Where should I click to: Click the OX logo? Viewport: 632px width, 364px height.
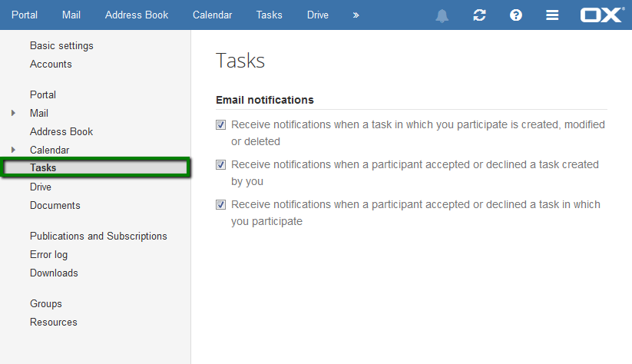[602, 15]
